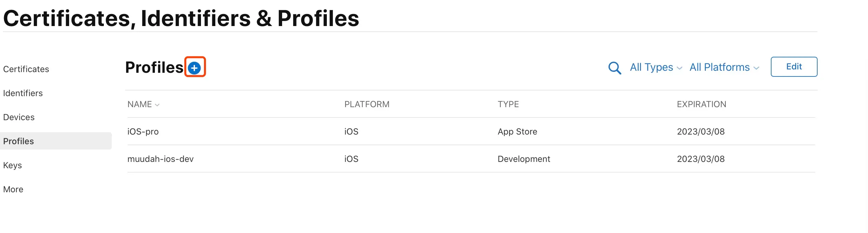Open the All Platforms filter dropdown

click(724, 67)
